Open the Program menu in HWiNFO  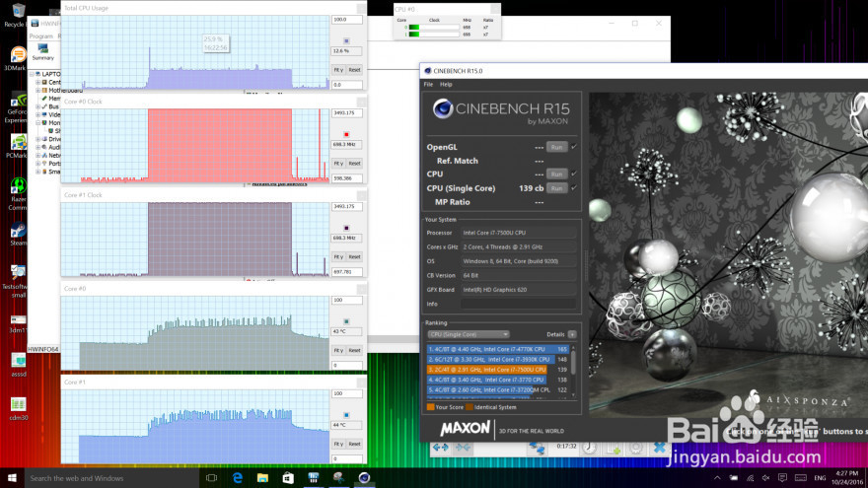point(40,35)
